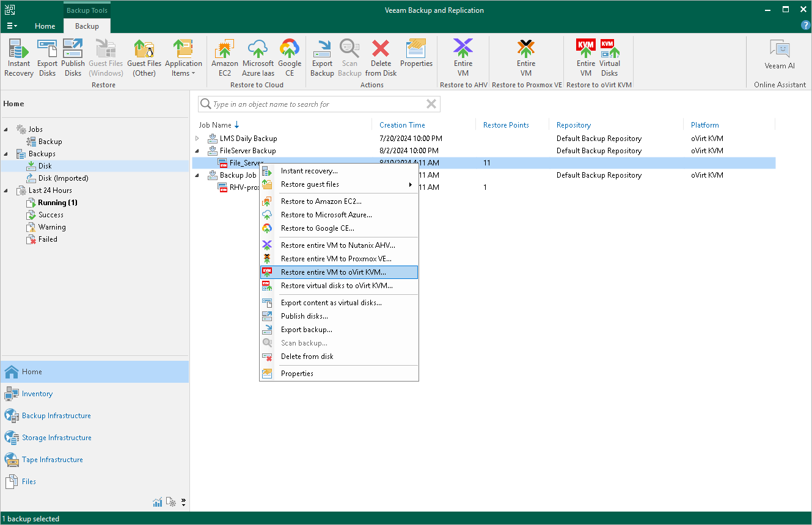Choose Delete from disk menu item

point(339,357)
